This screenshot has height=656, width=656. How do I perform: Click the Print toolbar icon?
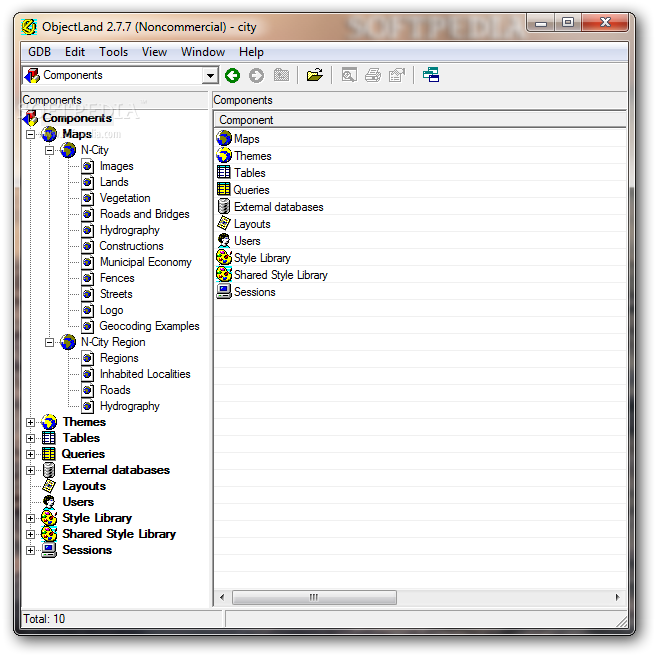(373, 75)
